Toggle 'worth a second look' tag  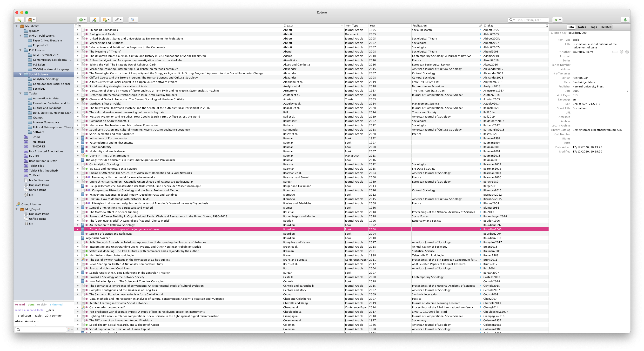click(x=29, y=310)
